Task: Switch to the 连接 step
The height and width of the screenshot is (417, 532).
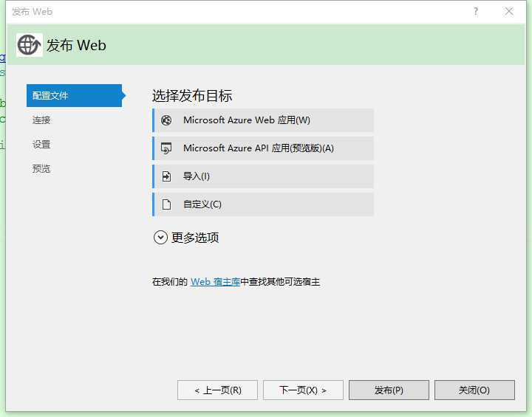Action: pyautogui.click(x=41, y=120)
